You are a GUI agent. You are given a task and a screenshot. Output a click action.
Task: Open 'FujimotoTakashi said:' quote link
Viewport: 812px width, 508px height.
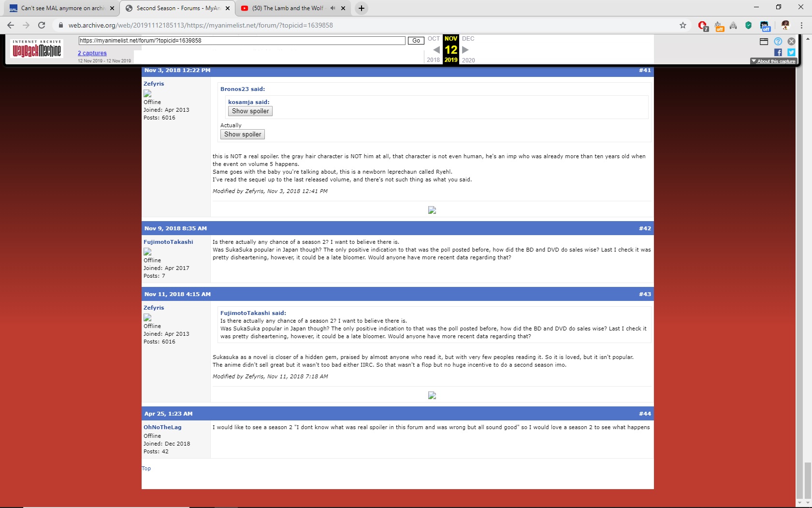pos(253,313)
